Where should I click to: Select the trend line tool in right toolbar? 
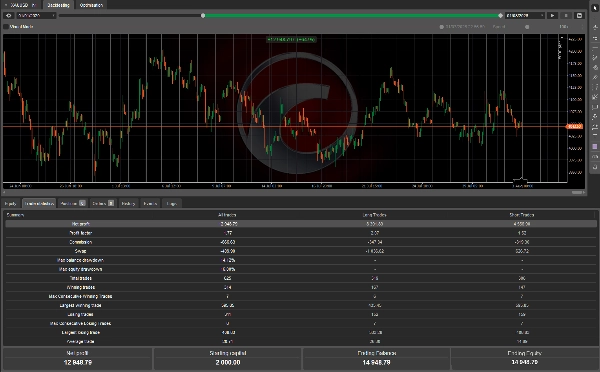(595, 78)
